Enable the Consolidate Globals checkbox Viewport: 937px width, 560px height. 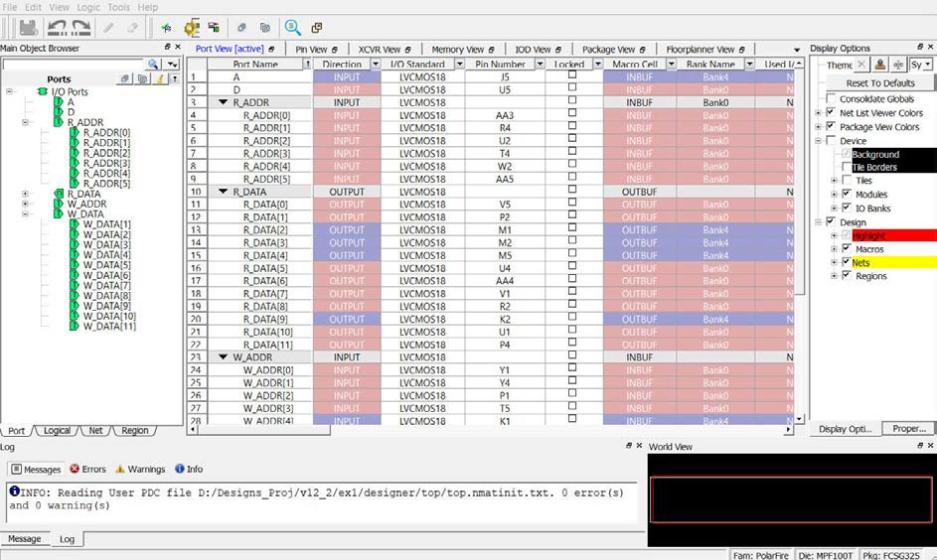coord(832,99)
